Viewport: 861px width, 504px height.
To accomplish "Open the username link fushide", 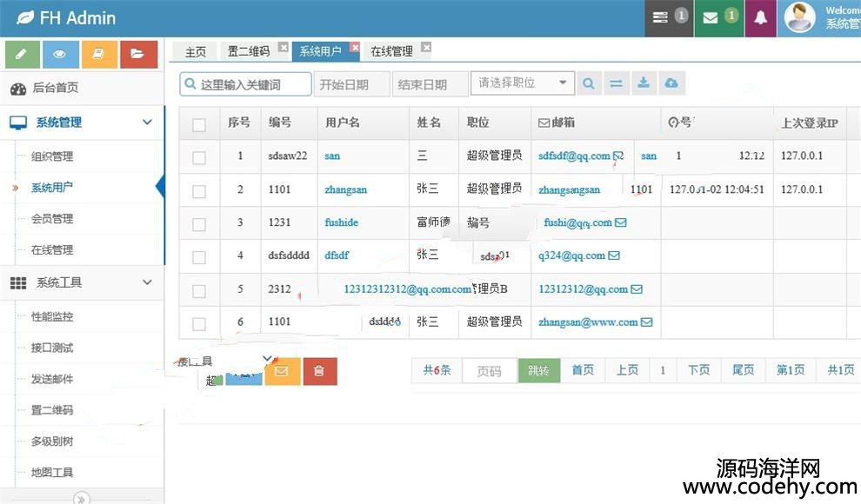I will coord(342,222).
